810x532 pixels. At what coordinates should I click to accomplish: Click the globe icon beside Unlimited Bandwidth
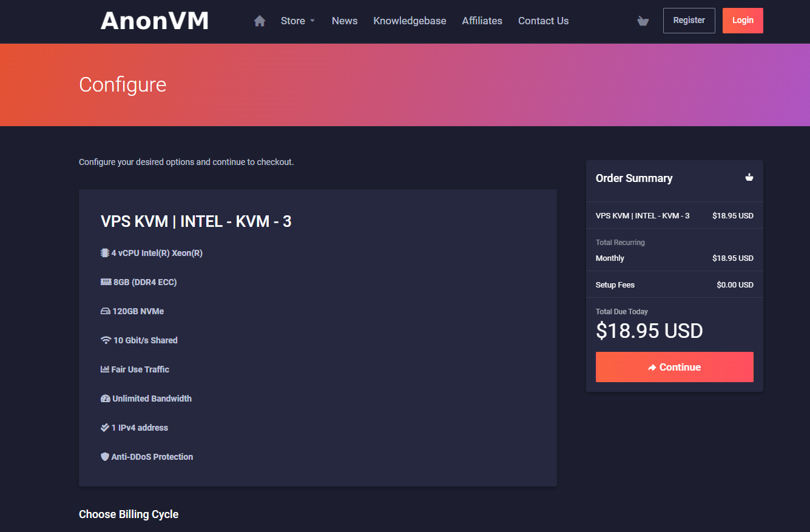(104, 398)
